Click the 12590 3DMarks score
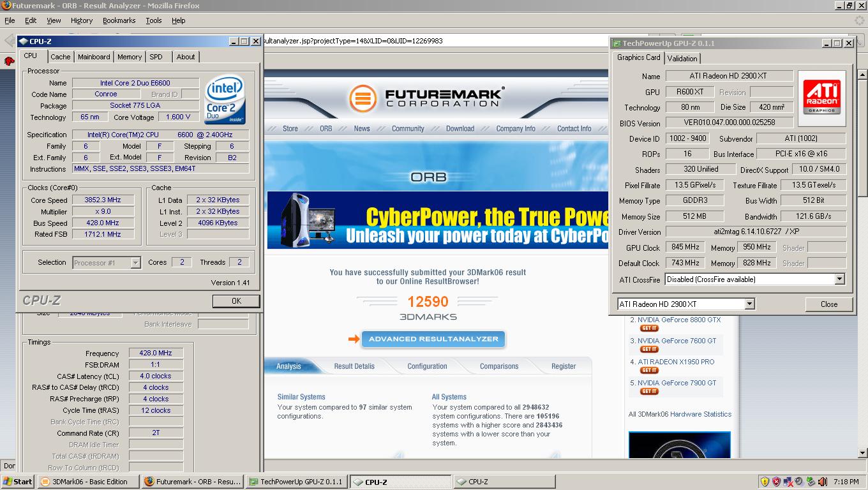The height and width of the screenshot is (490, 868). 428,302
